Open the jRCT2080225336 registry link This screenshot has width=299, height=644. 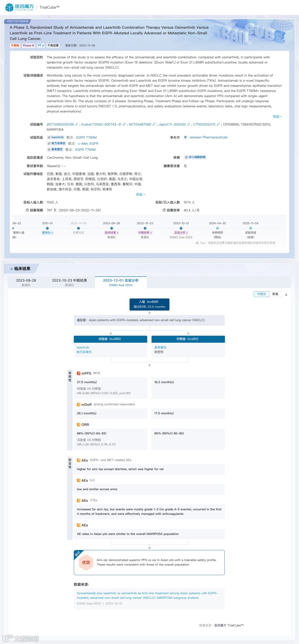60,124
